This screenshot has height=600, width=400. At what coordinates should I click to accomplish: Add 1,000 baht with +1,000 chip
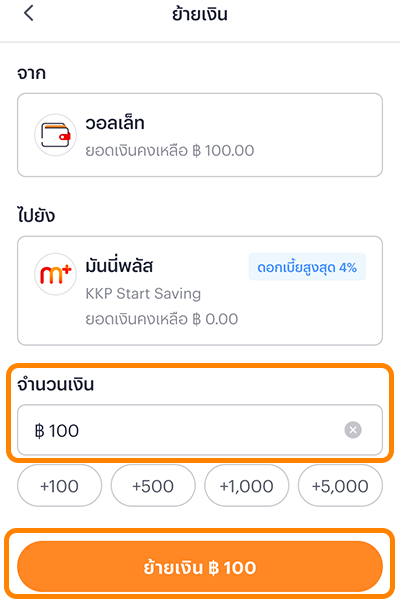click(247, 486)
